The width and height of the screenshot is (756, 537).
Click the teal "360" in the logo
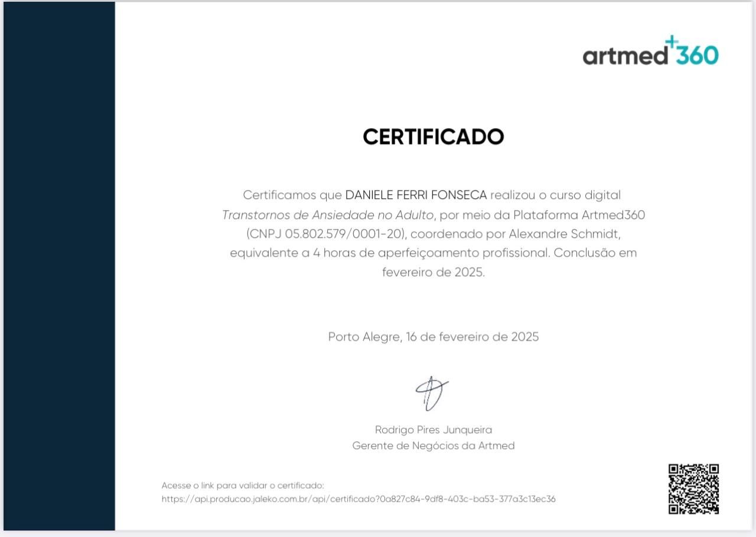(x=697, y=55)
